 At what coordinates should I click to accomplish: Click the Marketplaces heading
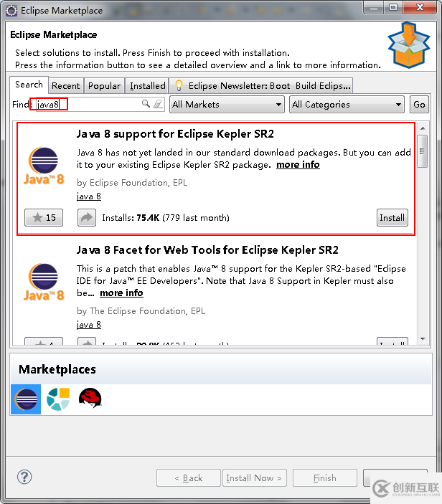[57, 369]
